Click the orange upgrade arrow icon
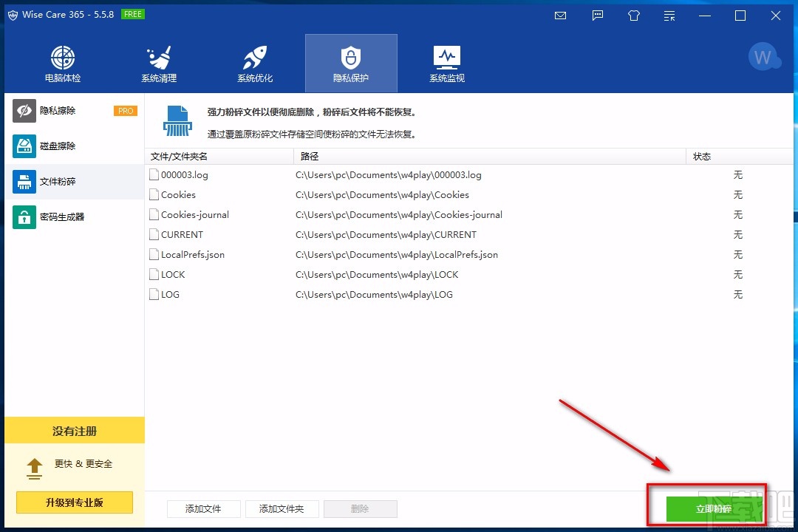Image resolution: width=798 pixels, height=532 pixels. (x=34, y=468)
